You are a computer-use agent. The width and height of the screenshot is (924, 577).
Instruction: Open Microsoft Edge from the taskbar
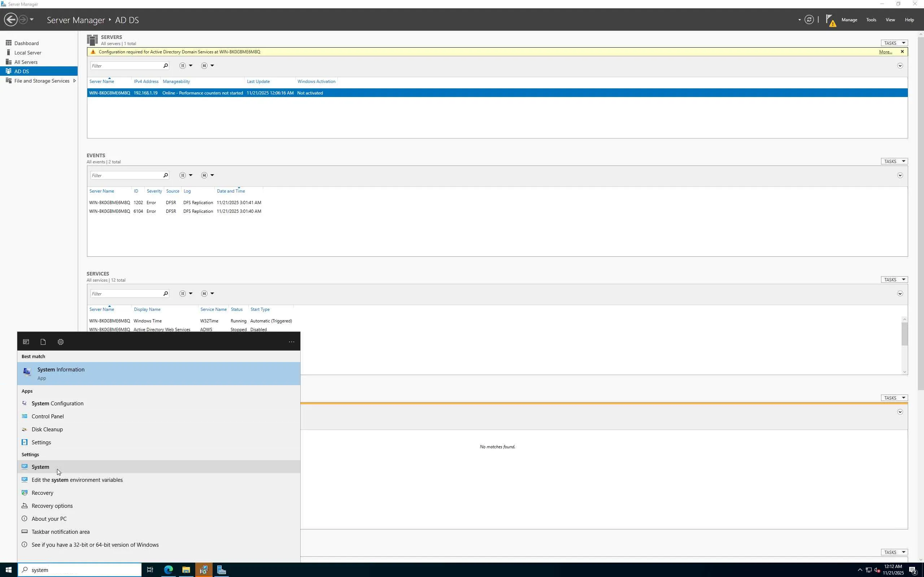coord(169,570)
